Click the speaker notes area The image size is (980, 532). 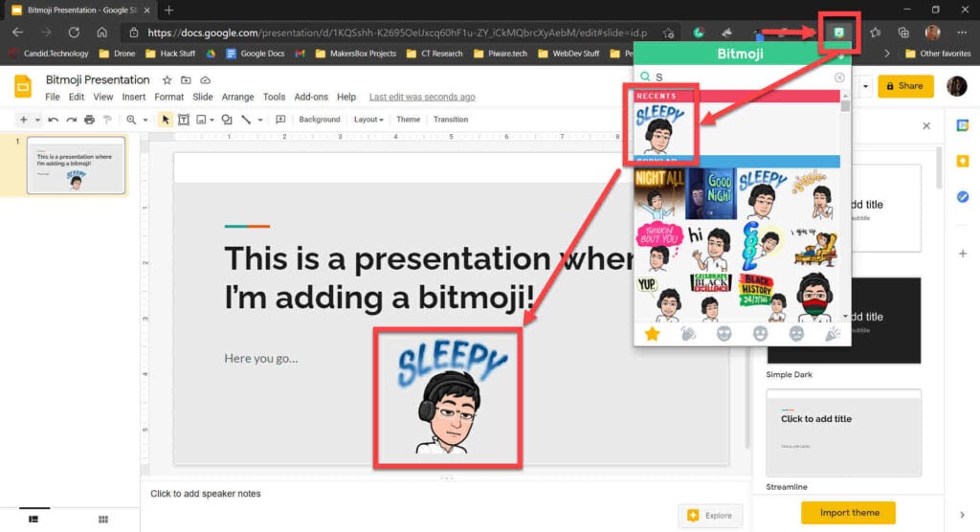click(446, 494)
